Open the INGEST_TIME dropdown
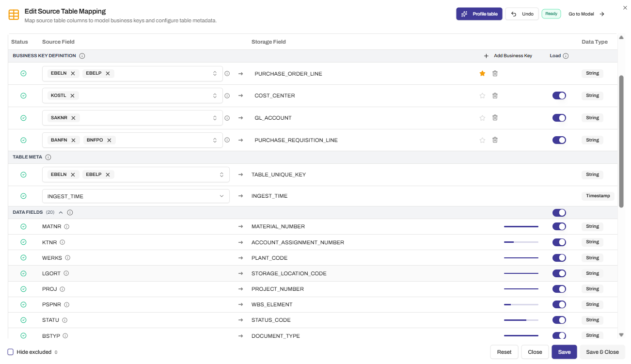The width and height of the screenshot is (631, 364). click(x=222, y=196)
